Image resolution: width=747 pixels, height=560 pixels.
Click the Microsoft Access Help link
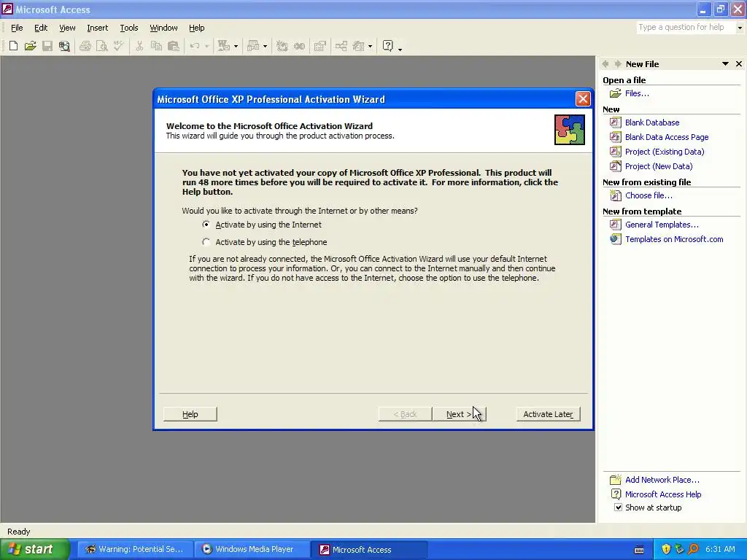point(663,494)
